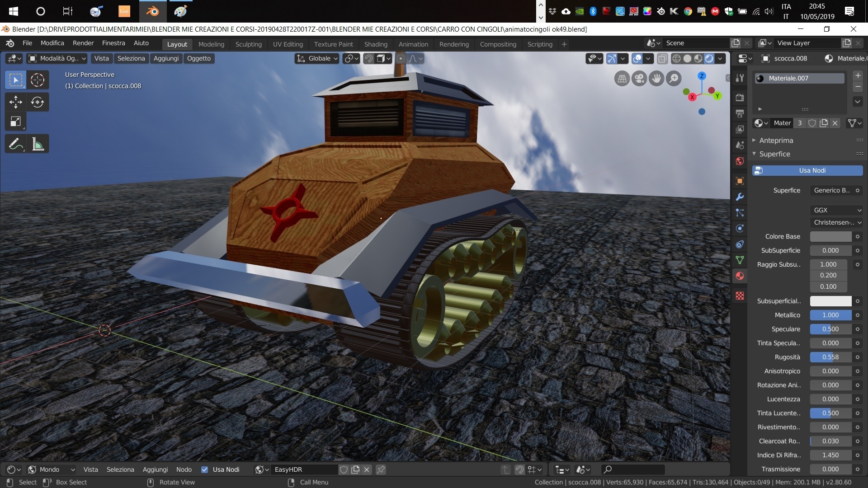The image size is (868, 488).
Task: Add a new material slot
Action: [x=858, y=75]
